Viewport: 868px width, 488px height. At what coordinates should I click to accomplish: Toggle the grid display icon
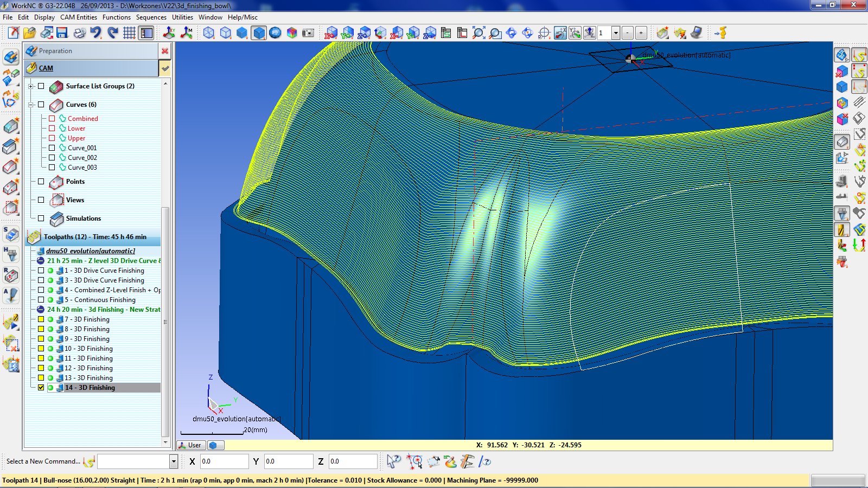(129, 33)
